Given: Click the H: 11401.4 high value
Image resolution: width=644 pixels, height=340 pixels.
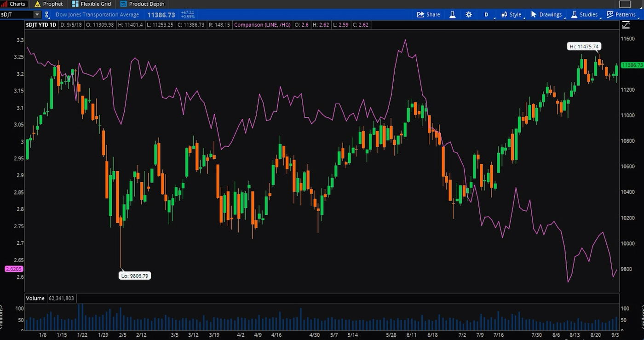Looking at the screenshot, I should tap(130, 24).
